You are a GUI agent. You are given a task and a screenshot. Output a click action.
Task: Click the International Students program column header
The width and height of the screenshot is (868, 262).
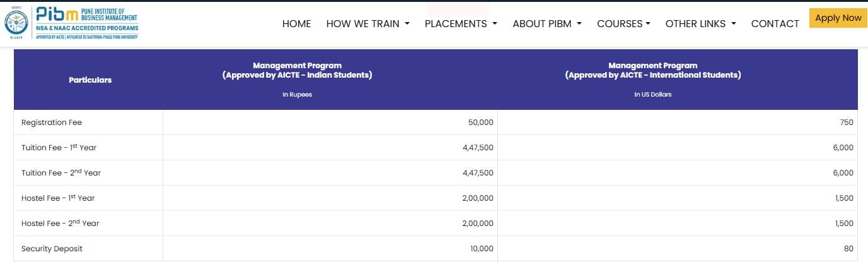coord(652,70)
